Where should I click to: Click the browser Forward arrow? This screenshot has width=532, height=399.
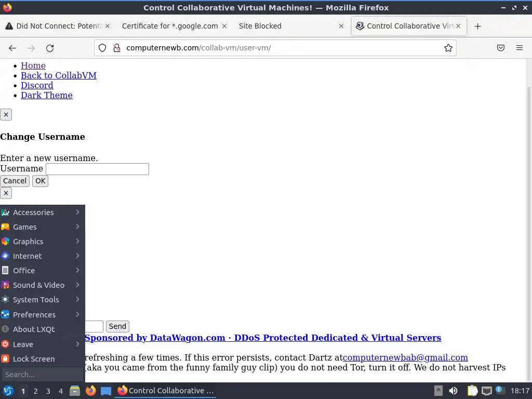(31, 48)
